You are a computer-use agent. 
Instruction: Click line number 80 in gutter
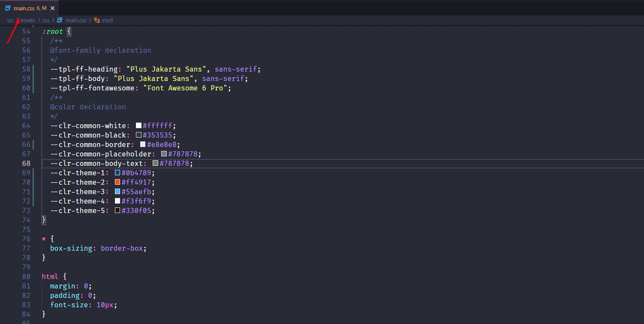pos(26,276)
